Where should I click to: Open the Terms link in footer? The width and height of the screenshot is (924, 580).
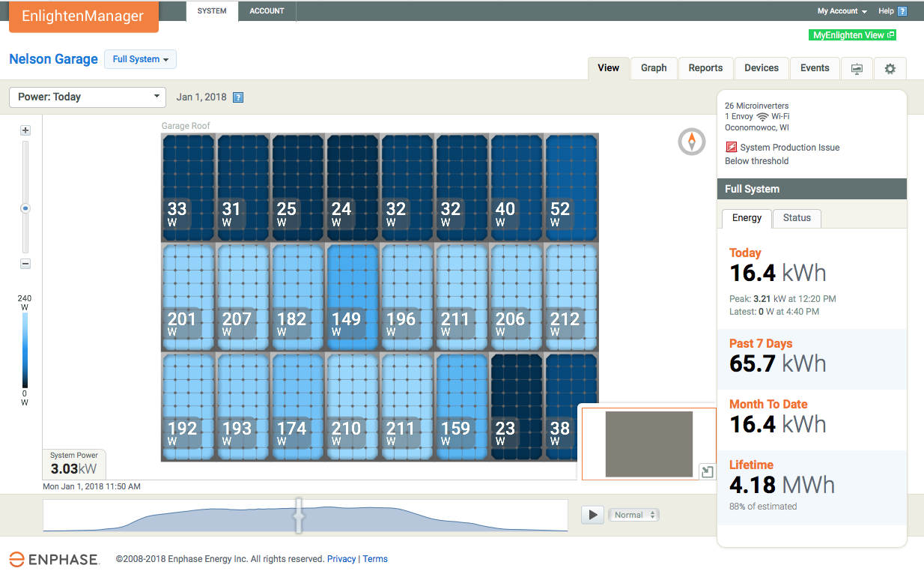coord(375,559)
